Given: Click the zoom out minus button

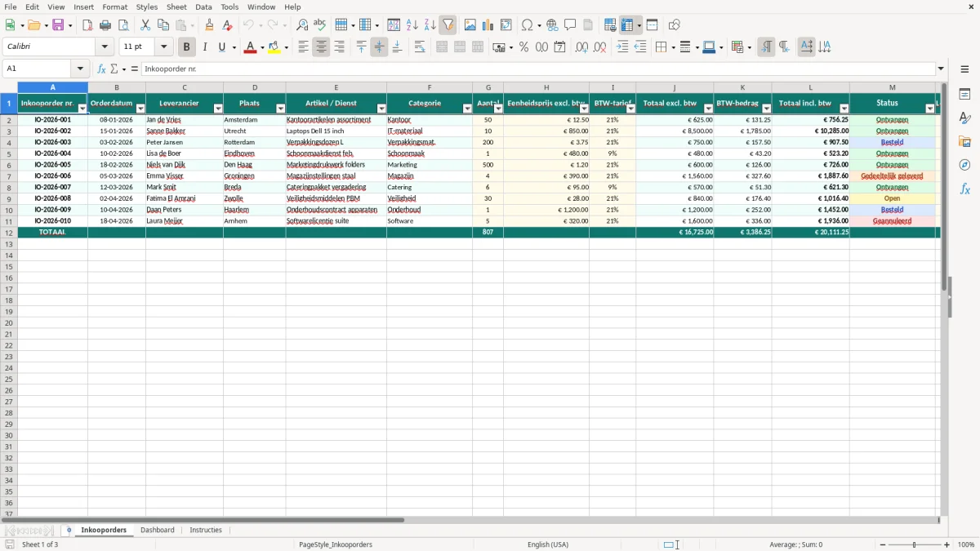Looking at the screenshot, I should point(883,544).
